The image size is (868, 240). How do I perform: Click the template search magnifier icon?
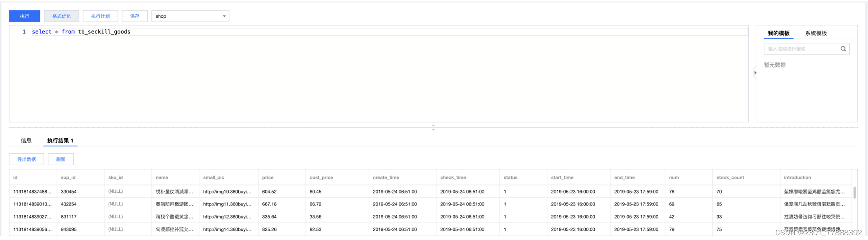(843, 49)
